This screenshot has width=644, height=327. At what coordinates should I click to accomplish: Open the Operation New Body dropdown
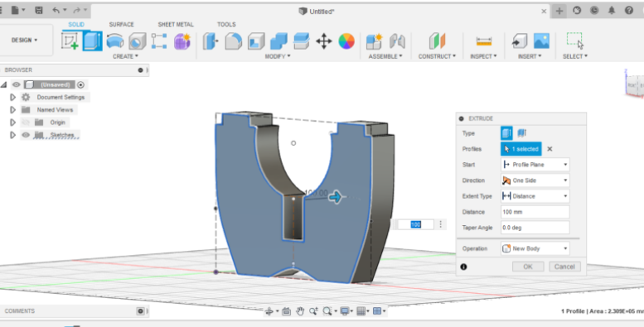tap(535, 248)
